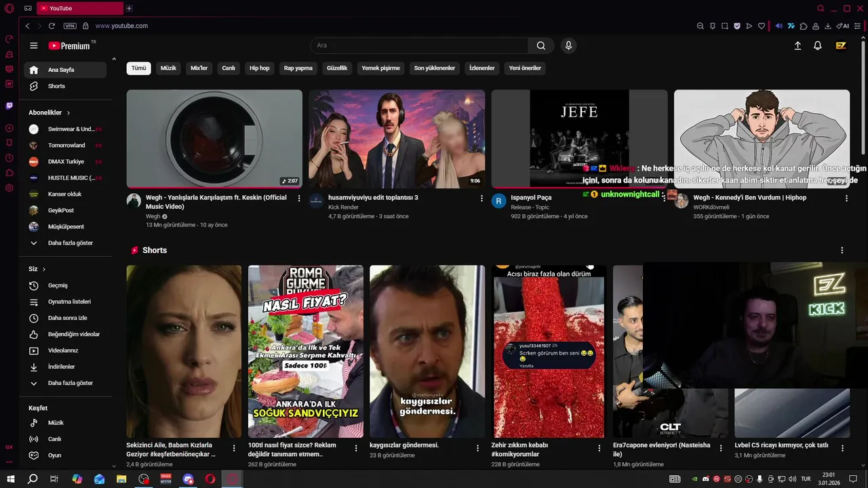Image resolution: width=868 pixels, height=488 pixels.
Task: Select the Tümü filter chip
Action: point(138,68)
